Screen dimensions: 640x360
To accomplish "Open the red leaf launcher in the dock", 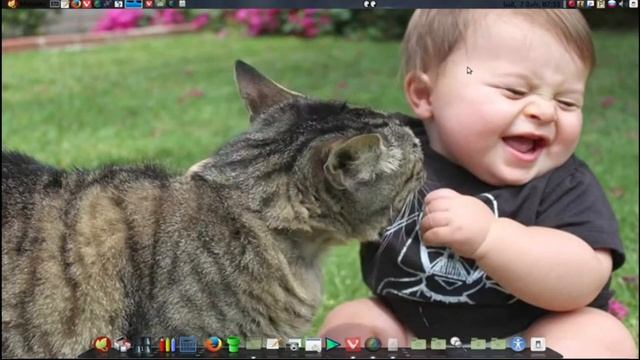I will click(102, 344).
